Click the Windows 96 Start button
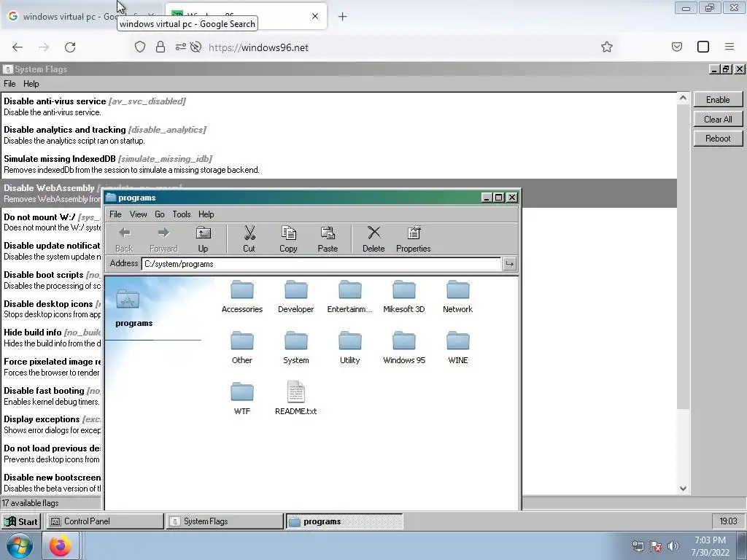747x560 pixels. (x=21, y=521)
